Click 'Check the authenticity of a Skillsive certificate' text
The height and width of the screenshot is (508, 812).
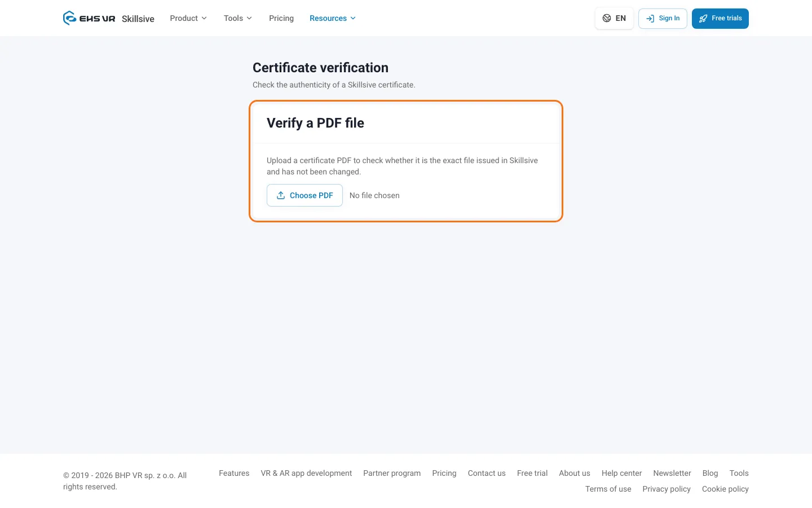point(334,85)
